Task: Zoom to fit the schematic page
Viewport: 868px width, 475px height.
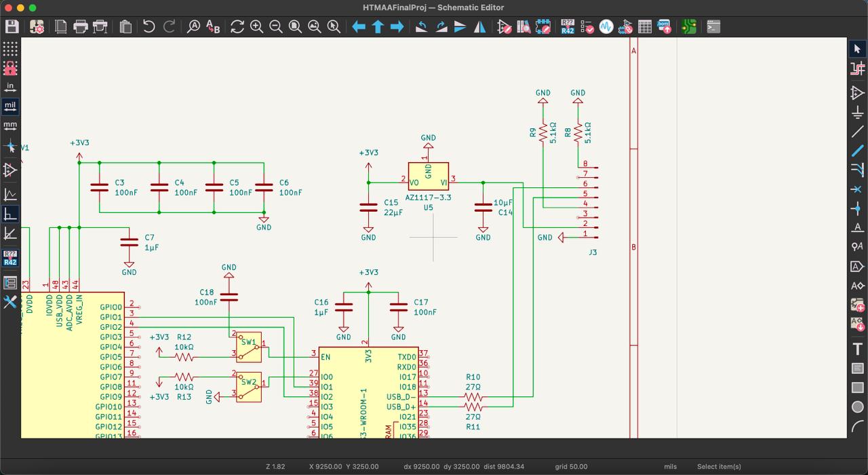Action: point(295,26)
